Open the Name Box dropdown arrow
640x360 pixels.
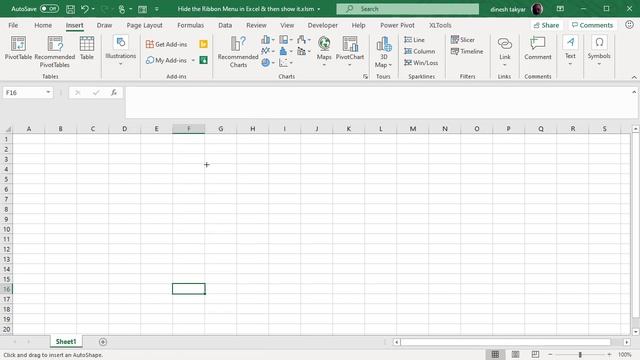pos(48,92)
